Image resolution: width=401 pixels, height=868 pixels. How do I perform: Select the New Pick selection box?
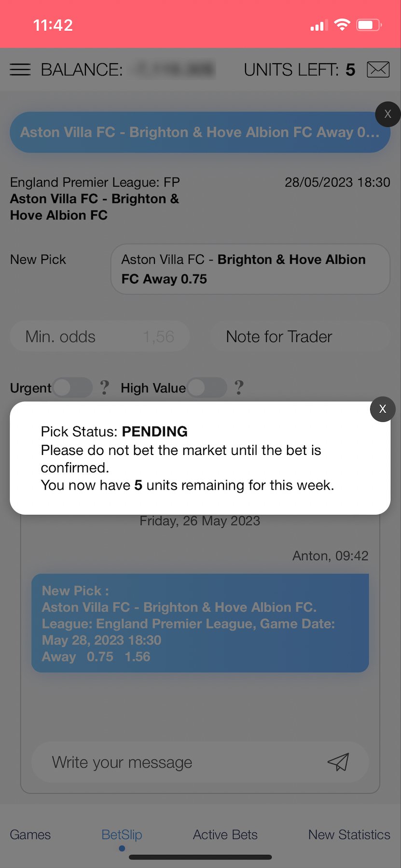250,269
